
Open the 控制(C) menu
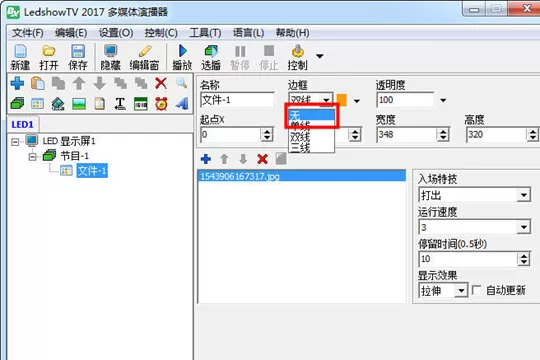click(161, 33)
